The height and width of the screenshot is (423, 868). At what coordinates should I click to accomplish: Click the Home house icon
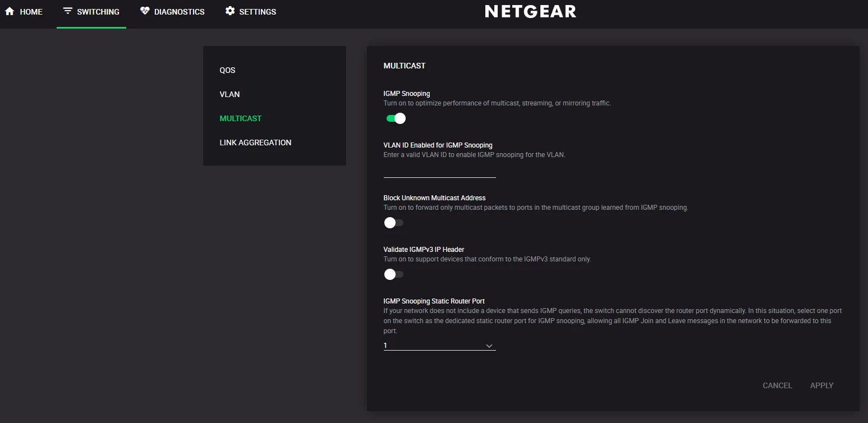click(x=10, y=11)
